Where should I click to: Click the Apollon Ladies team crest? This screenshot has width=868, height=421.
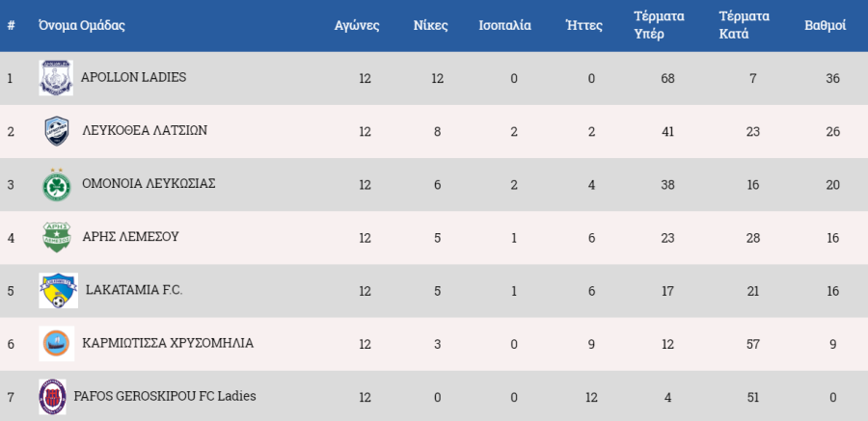click(x=56, y=78)
